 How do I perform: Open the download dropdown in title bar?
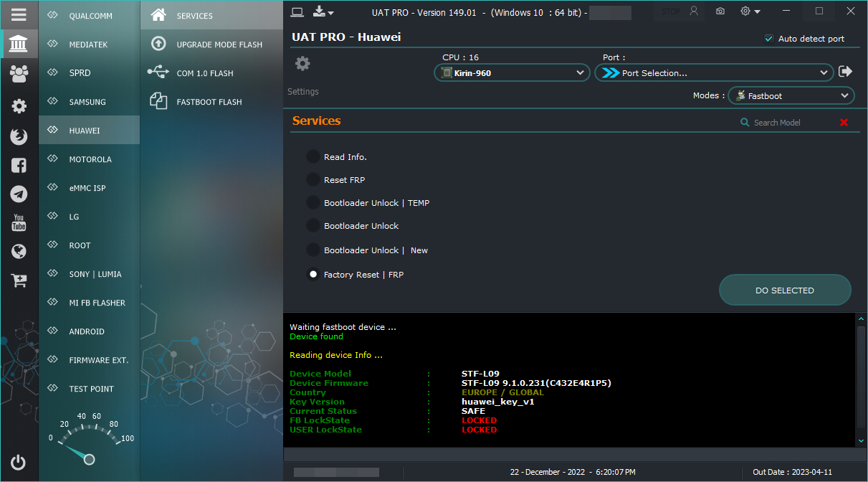coord(323,11)
